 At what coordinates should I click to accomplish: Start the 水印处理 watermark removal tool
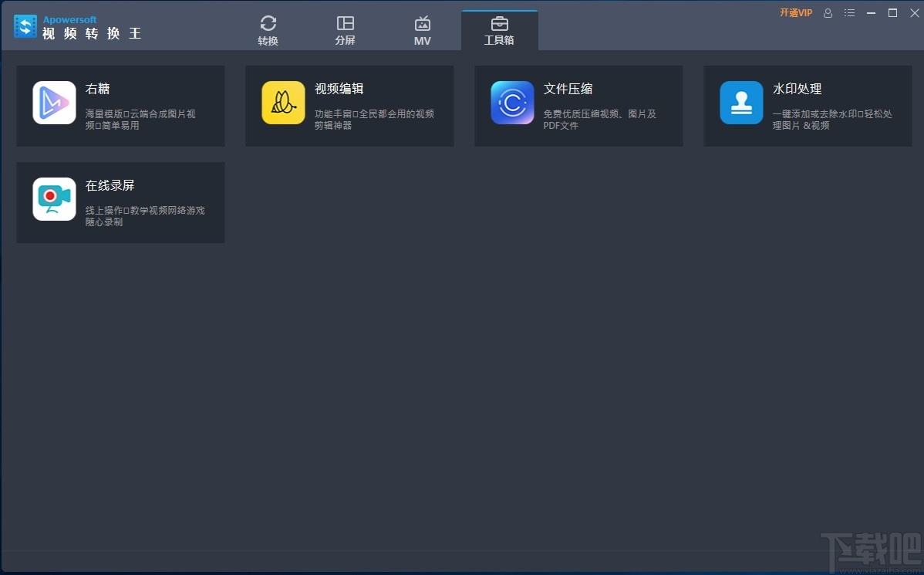coord(807,106)
